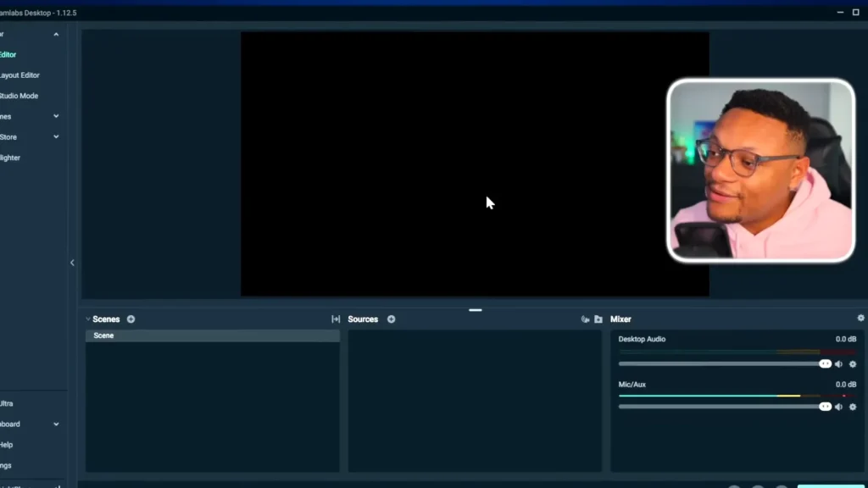The height and width of the screenshot is (488, 868).
Task: Mute the Desktop Audio speaker icon
Action: pyautogui.click(x=838, y=363)
